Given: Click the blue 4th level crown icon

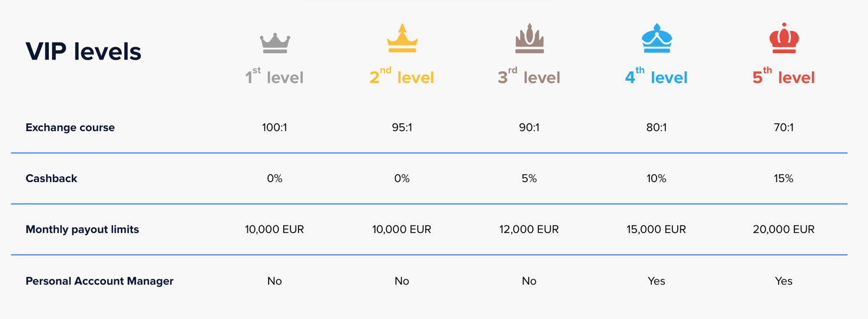Looking at the screenshot, I should tap(657, 38).
